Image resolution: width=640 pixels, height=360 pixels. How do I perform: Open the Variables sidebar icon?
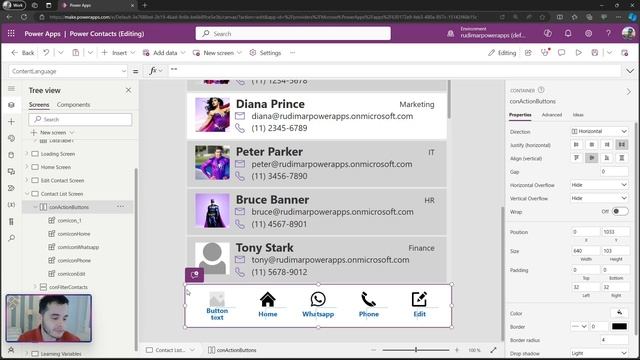pyautogui.click(x=11, y=204)
